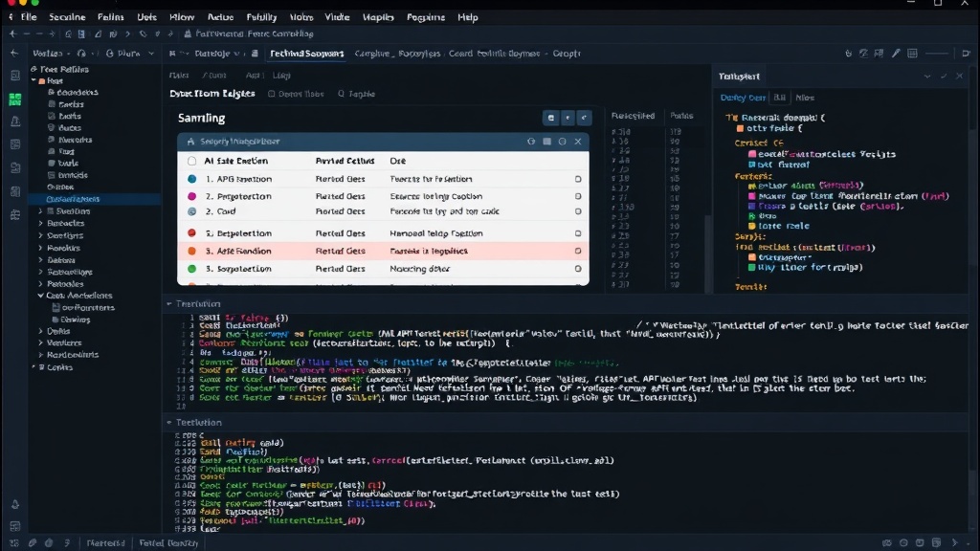Open the Help menu
980x551 pixels.
click(x=467, y=17)
